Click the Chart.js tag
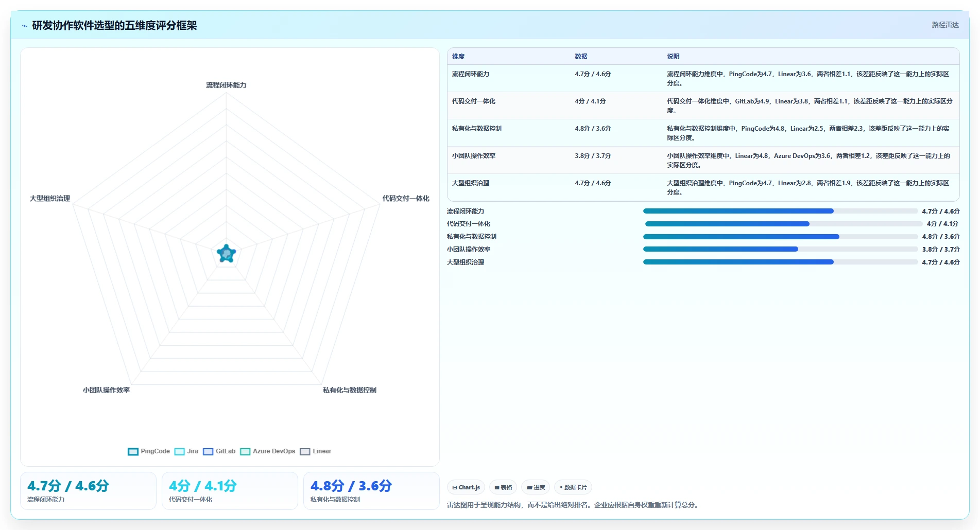The image size is (980, 530). point(466,487)
